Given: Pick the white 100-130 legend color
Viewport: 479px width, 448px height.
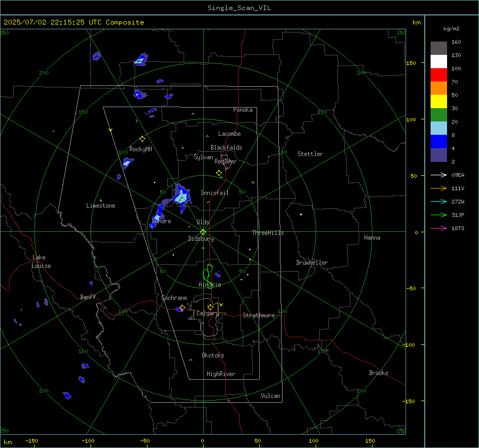Looking at the screenshot, I should click(439, 62).
